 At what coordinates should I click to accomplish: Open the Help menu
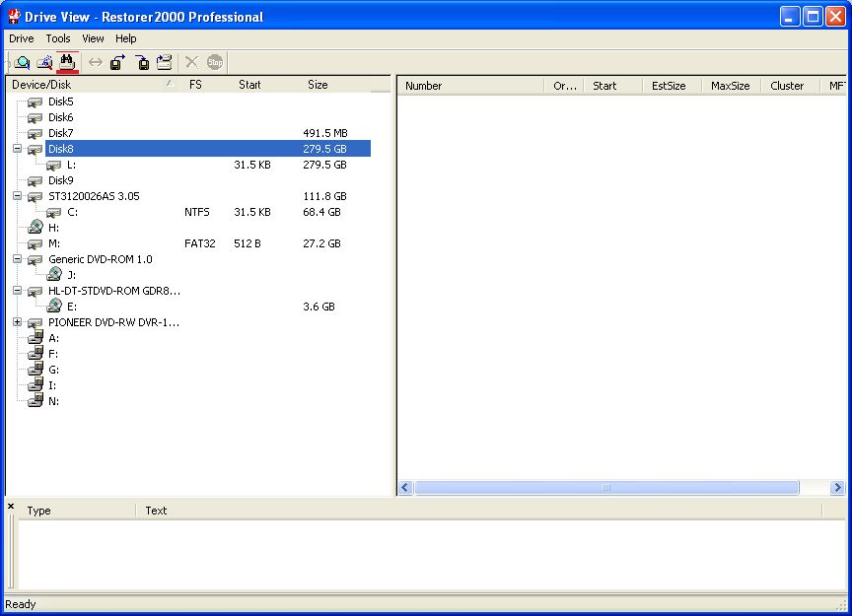tap(125, 38)
